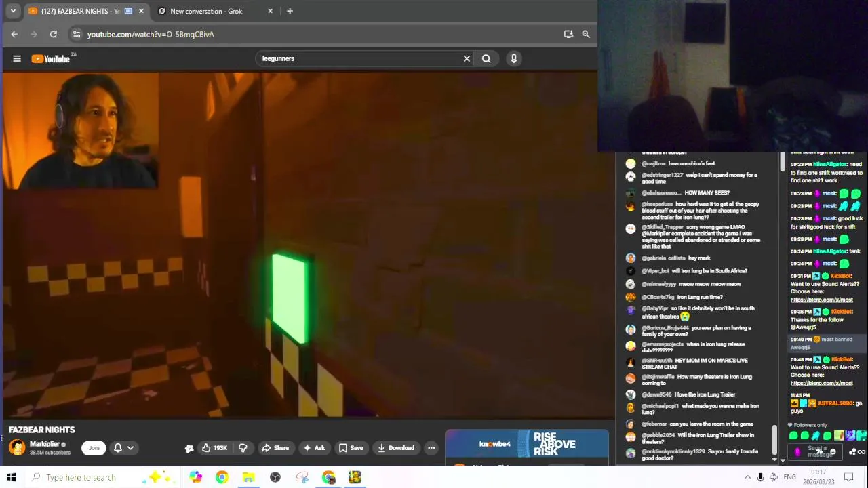Viewport: 868px width, 488px height.
Task: Join the Markiplier channel membership
Action: pos(94,447)
